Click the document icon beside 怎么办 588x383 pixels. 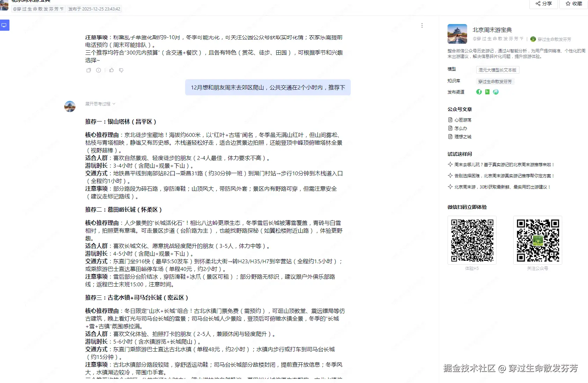pos(450,128)
